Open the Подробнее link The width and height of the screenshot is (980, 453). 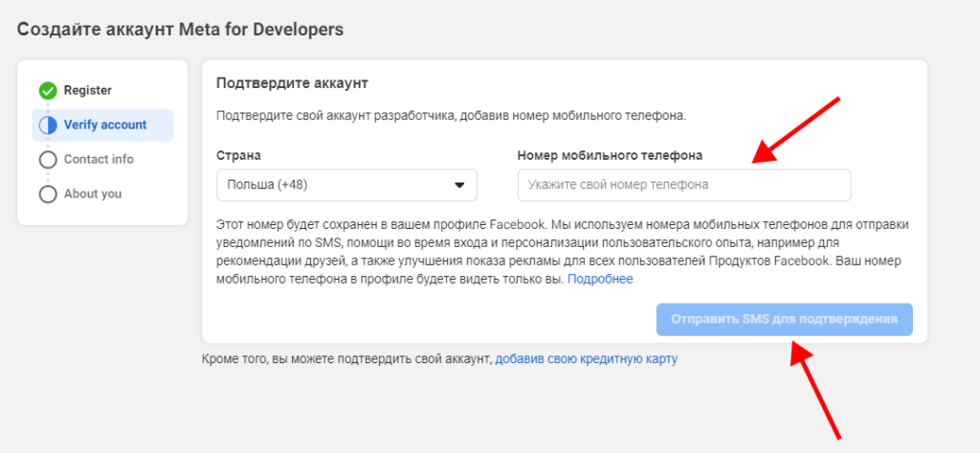click(x=600, y=280)
